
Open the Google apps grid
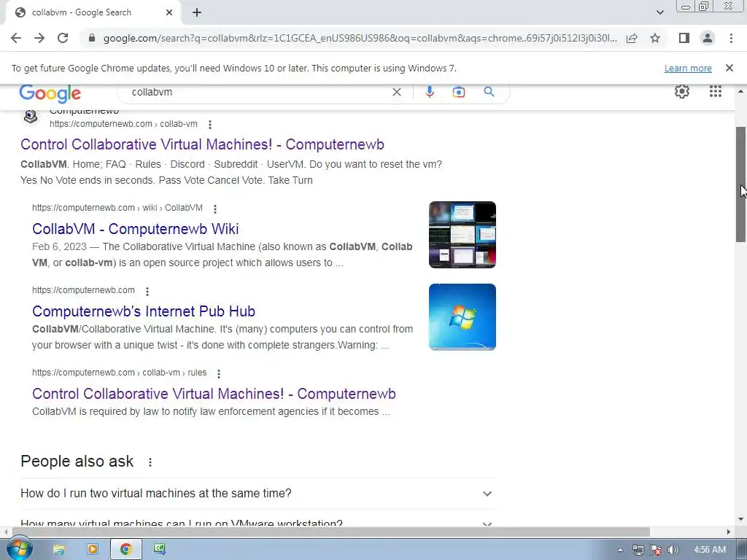(x=715, y=91)
